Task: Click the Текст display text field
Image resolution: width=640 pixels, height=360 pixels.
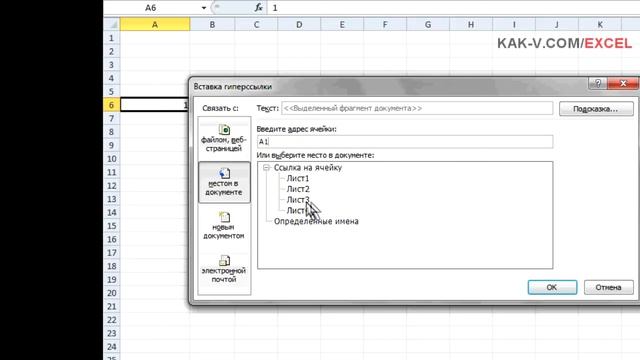Action: click(x=417, y=108)
